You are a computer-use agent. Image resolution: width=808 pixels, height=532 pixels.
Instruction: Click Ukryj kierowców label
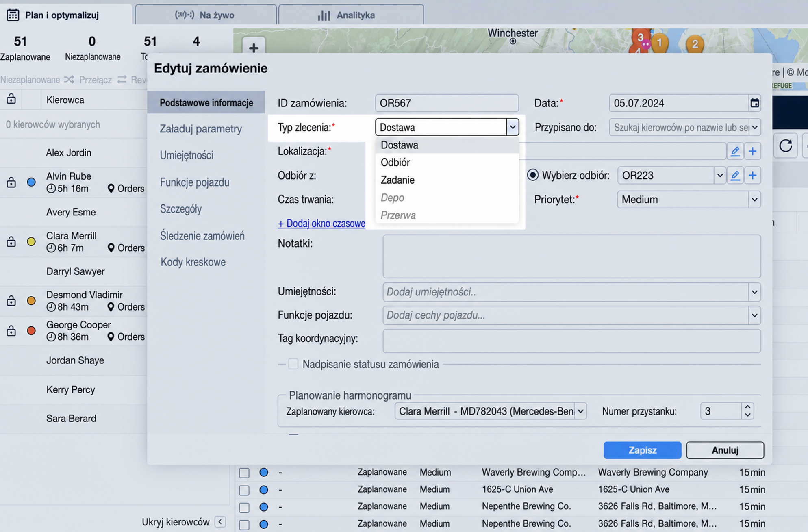[176, 522]
